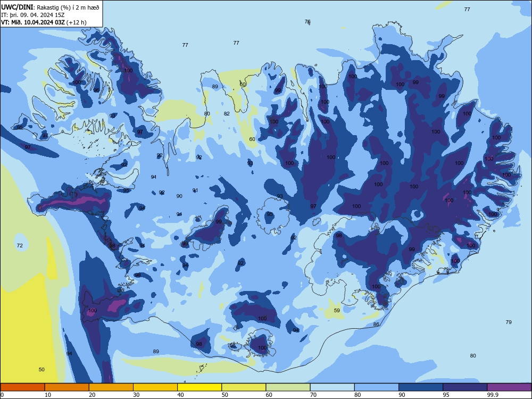Click the '76' humidity value on the map
This screenshot has width=532, height=399.
(307, 21)
